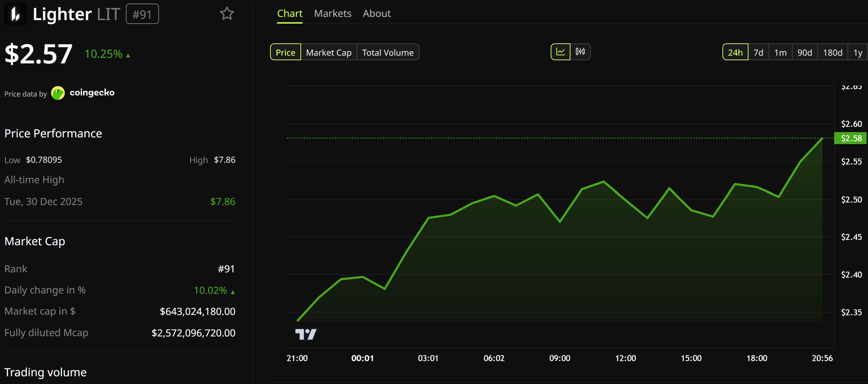Open the Chart tab
The width and height of the screenshot is (868, 384).
(x=290, y=14)
